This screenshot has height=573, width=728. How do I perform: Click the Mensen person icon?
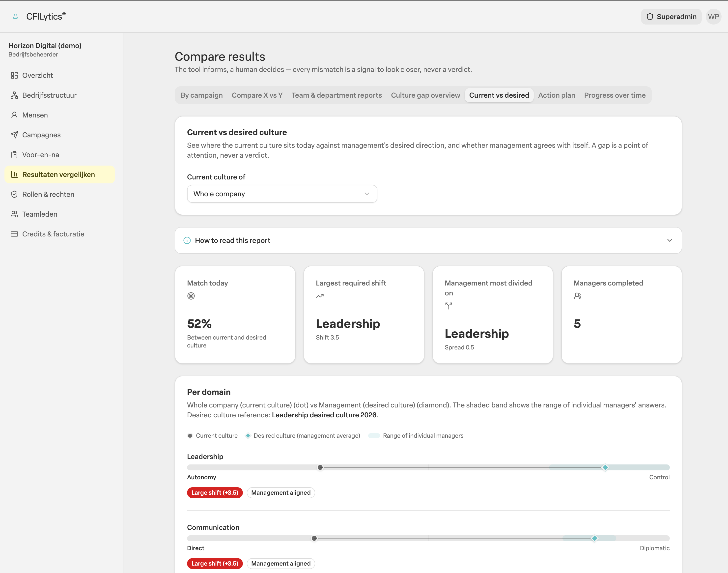14,115
